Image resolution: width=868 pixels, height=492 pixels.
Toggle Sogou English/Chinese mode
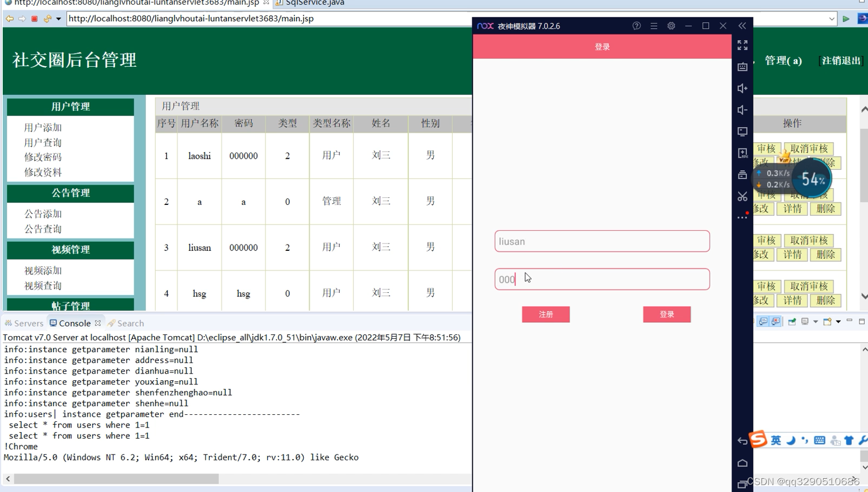(x=776, y=440)
